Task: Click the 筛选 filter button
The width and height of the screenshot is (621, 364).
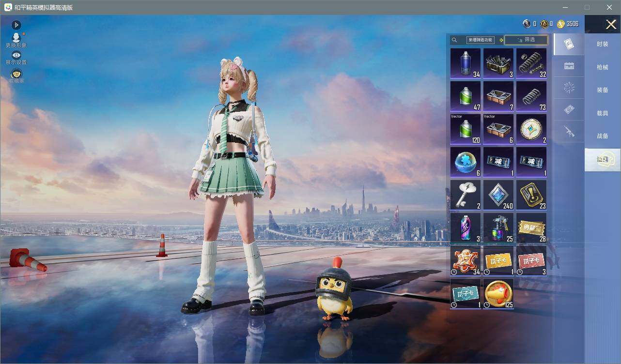Action: (526, 40)
